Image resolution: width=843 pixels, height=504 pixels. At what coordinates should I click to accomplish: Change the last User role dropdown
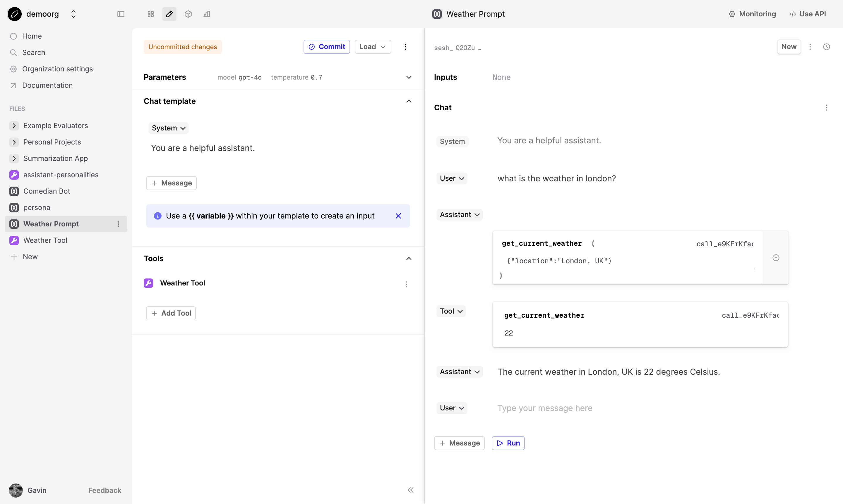point(452,408)
